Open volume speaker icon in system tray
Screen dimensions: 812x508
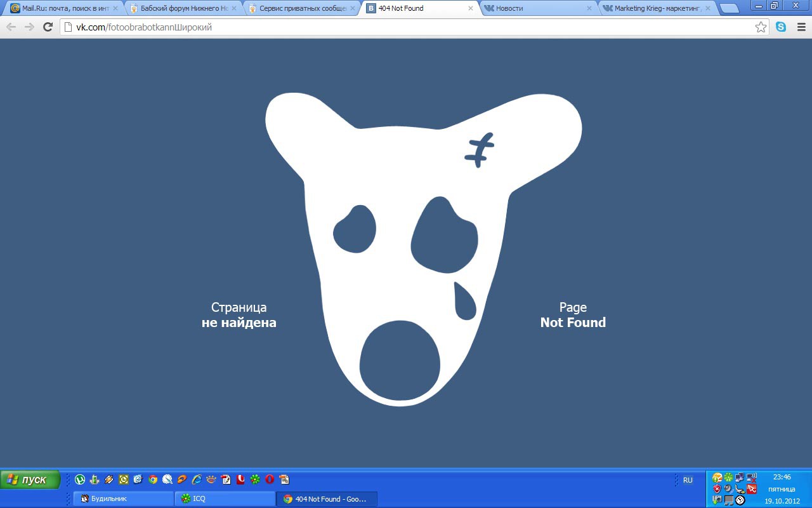(x=728, y=488)
